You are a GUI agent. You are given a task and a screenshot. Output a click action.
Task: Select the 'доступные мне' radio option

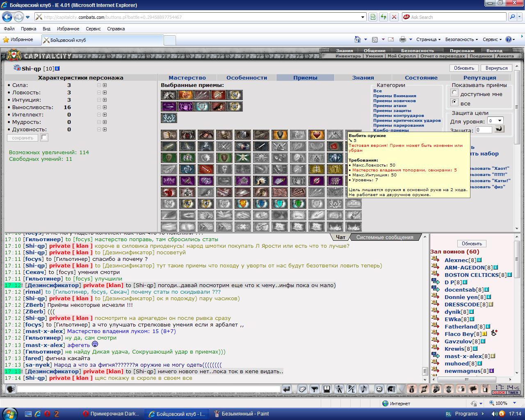454,93
